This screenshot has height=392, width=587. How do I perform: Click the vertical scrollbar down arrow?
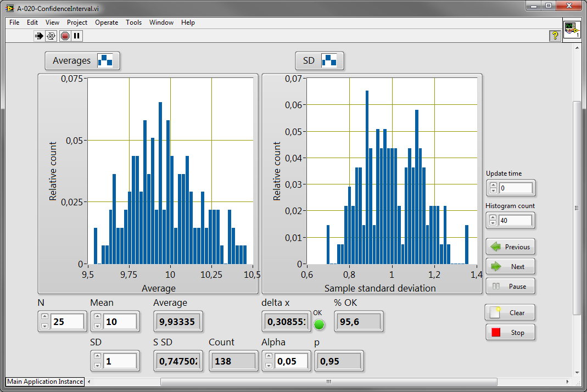[577, 373]
